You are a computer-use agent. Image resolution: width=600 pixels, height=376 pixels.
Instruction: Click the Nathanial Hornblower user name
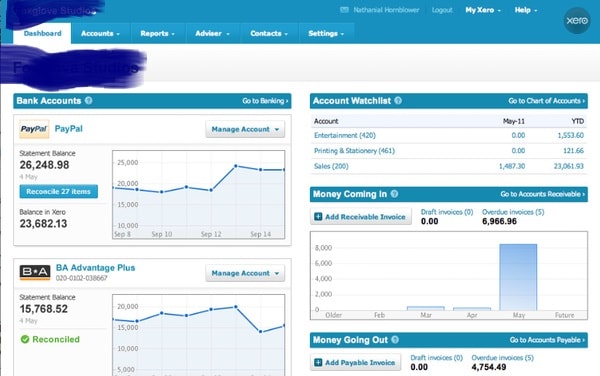tap(386, 10)
